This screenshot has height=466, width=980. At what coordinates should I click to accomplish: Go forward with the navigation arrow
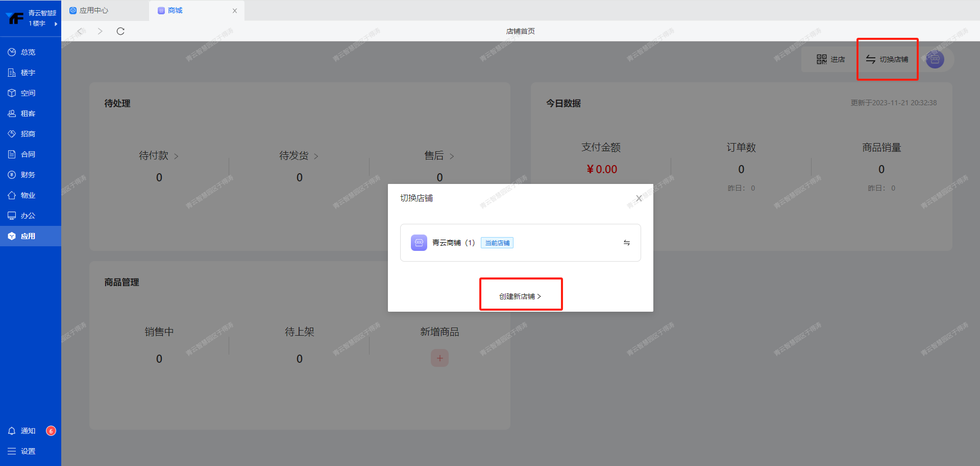(100, 31)
